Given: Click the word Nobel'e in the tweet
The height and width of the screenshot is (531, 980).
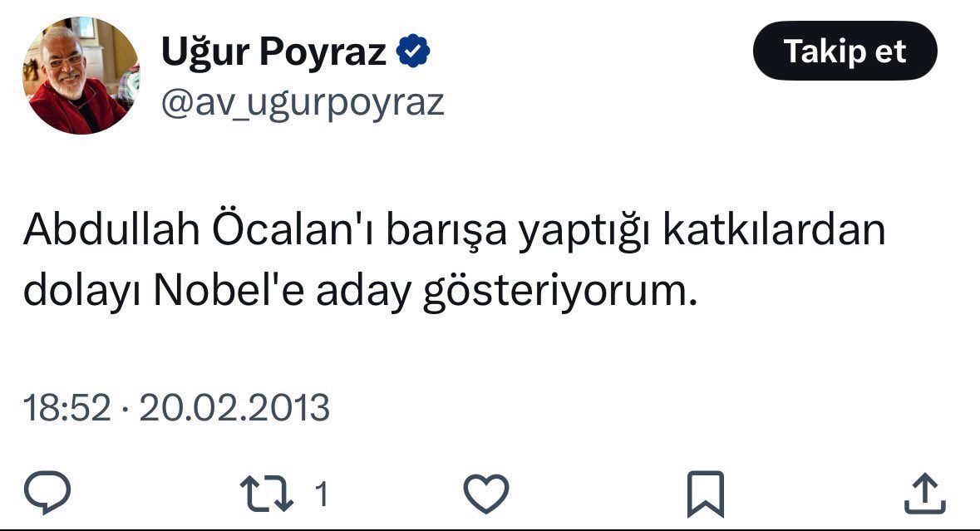Looking at the screenshot, I should [x=229, y=291].
